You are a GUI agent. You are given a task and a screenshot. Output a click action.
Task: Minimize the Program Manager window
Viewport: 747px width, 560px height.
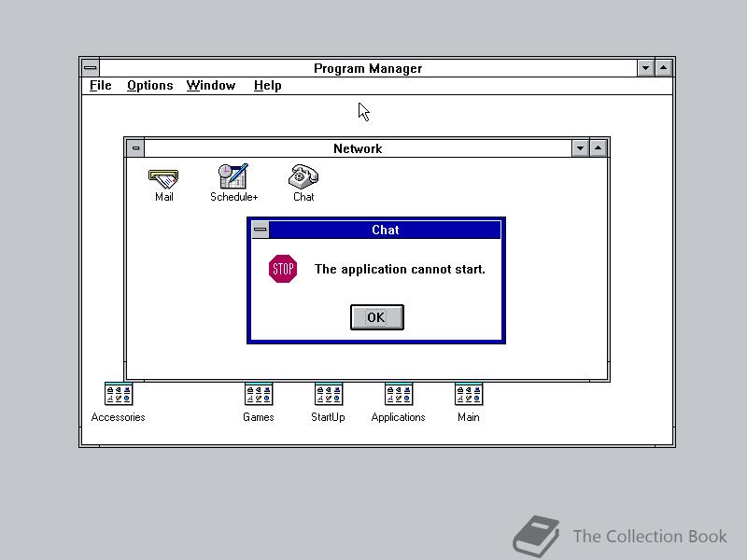click(x=645, y=68)
